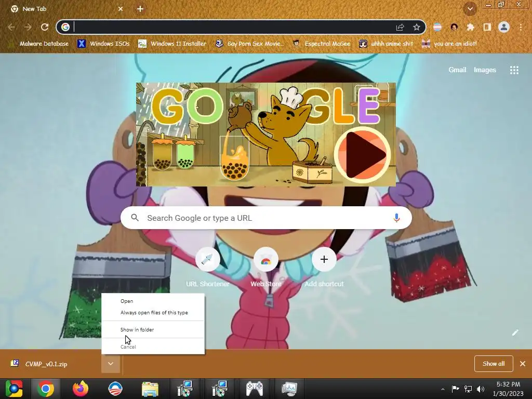Click the CVMP_v0.1.zip download item
532x399 pixels.
[46, 364]
